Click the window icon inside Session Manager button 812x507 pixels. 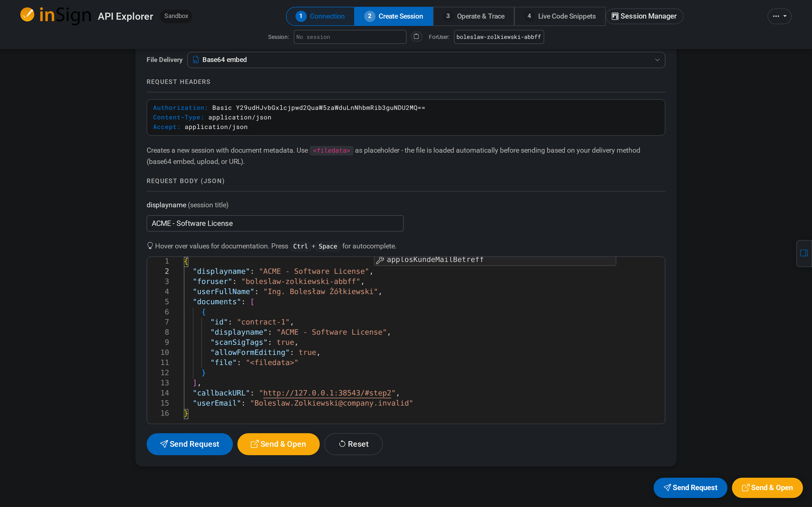click(x=615, y=16)
